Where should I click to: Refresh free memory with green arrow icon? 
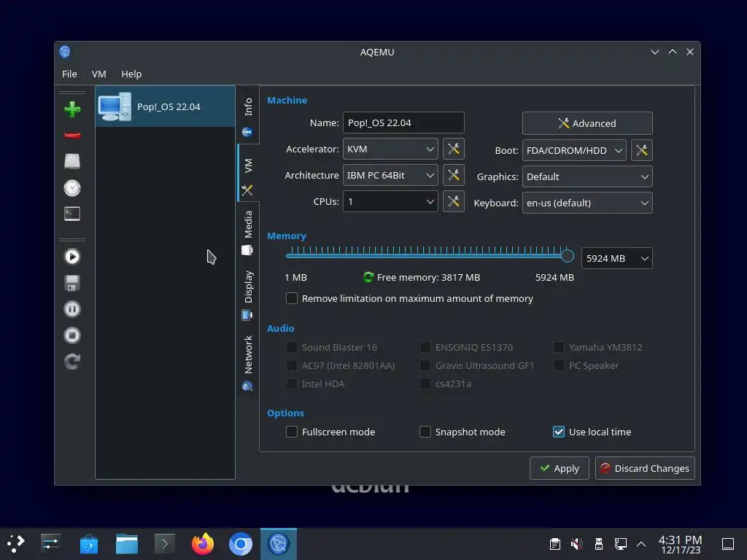click(x=368, y=277)
